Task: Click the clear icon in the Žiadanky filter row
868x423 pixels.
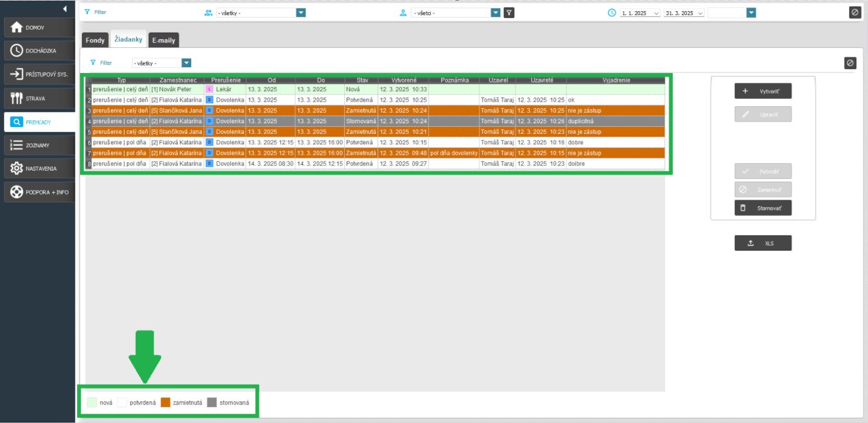Action: click(850, 63)
